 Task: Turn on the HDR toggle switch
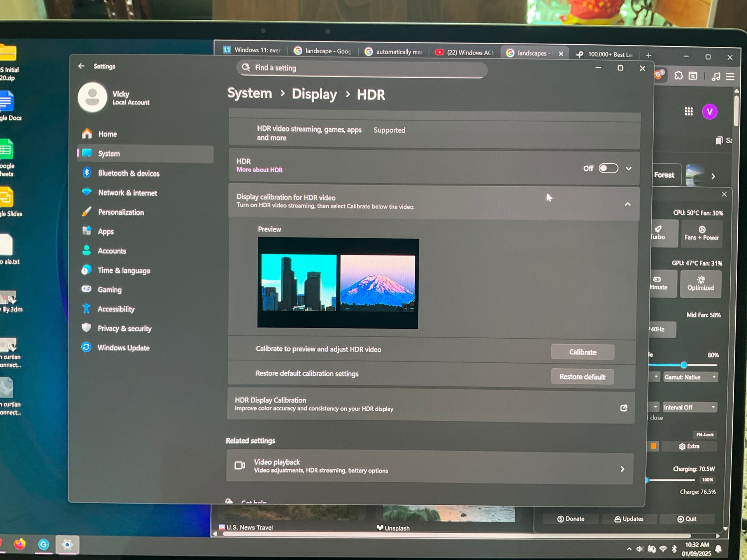(608, 168)
